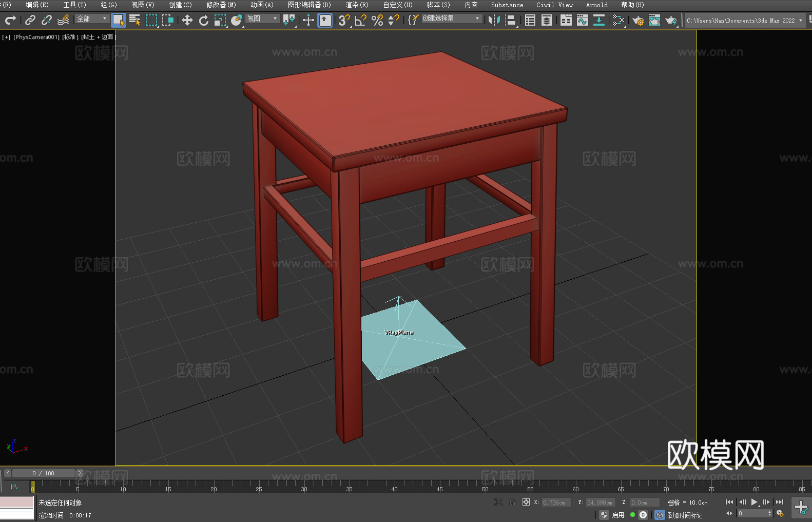Click the Unlink Selection icon

tap(47, 20)
